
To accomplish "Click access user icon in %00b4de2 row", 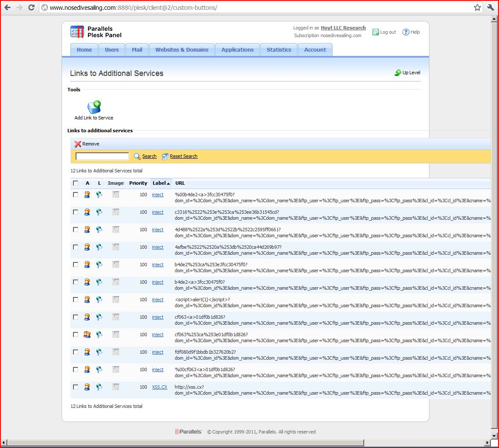I will click(x=87, y=195).
